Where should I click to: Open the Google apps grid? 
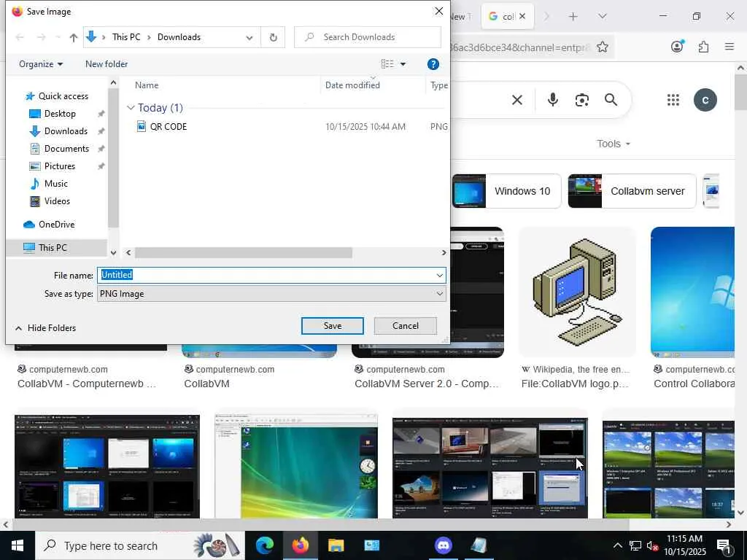(673, 100)
